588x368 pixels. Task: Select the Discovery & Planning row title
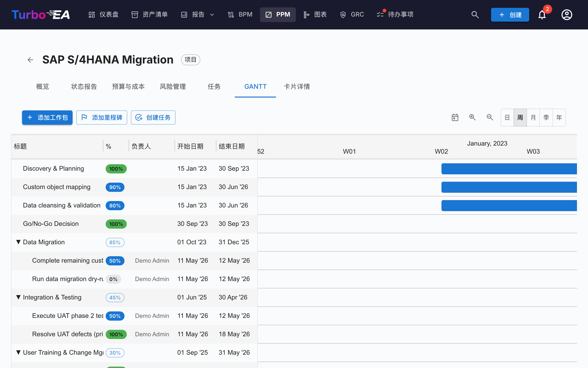pos(54,168)
